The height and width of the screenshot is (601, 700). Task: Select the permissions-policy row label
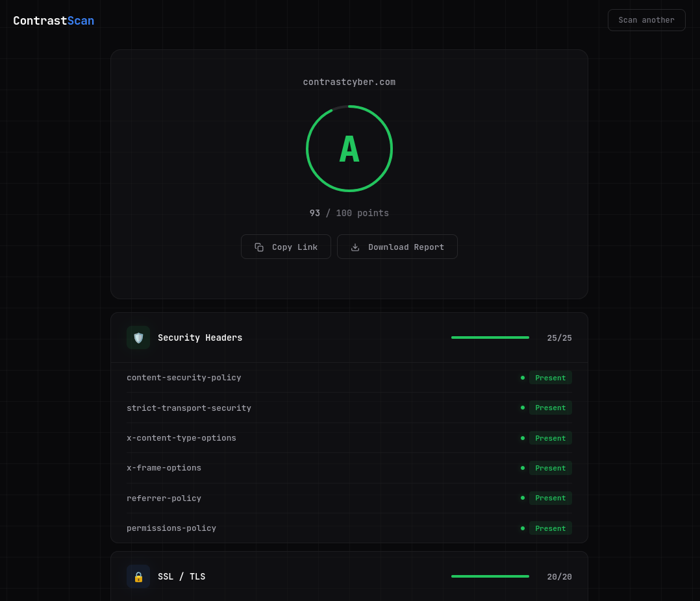171,528
